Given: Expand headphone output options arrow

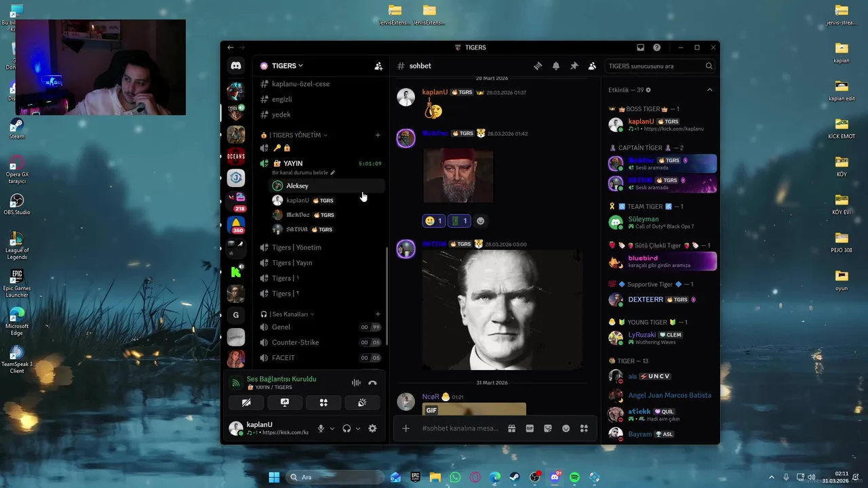Looking at the screenshot, I should (357, 428).
